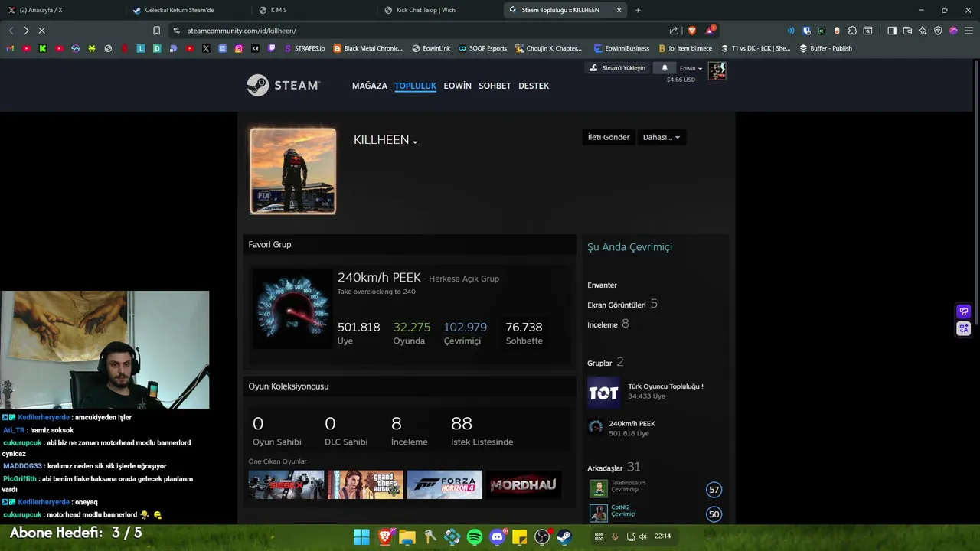The width and height of the screenshot is (980, 551).
Task: Toggle the browser sidebar panel icon
Action: (892, 31)
